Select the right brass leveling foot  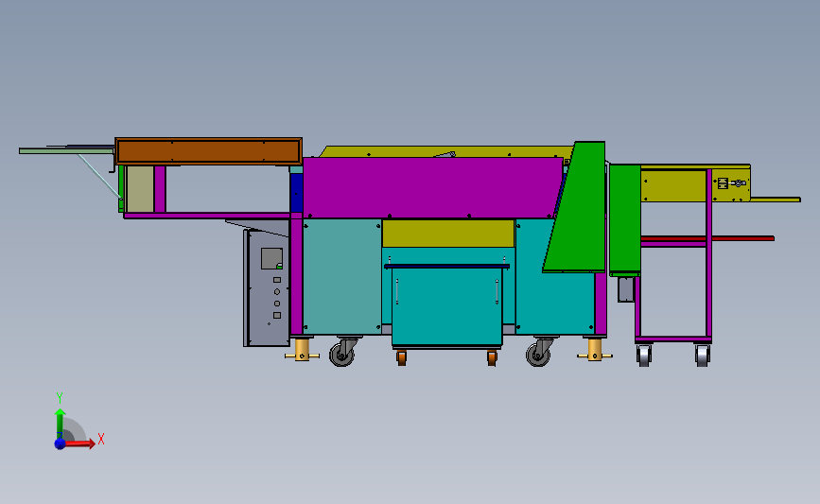595,350
